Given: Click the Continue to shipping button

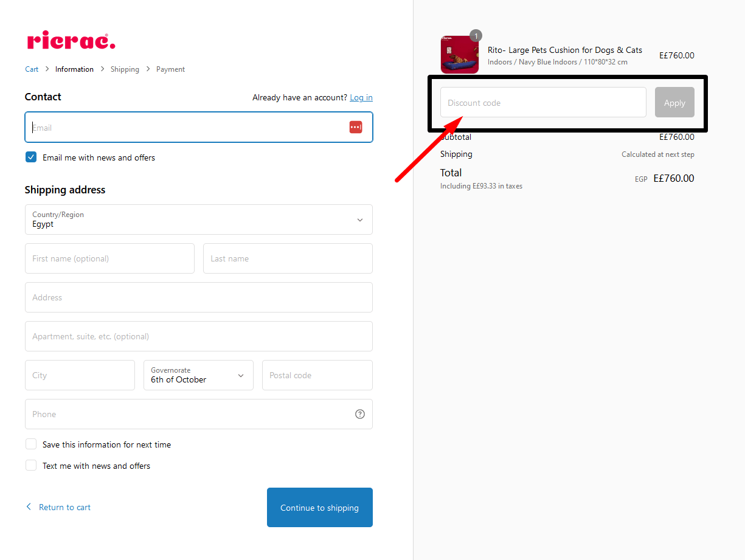Looking at the screenshot, I should pyautogui.click(x=319, y=507).
